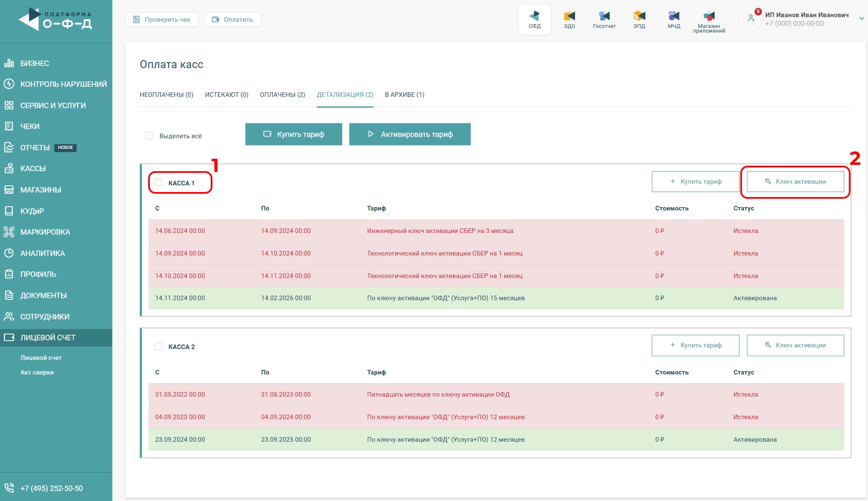Switch to ИСТЕКАЮТ (0) tab
Screen dimensions: 868x501
(227, 95)
